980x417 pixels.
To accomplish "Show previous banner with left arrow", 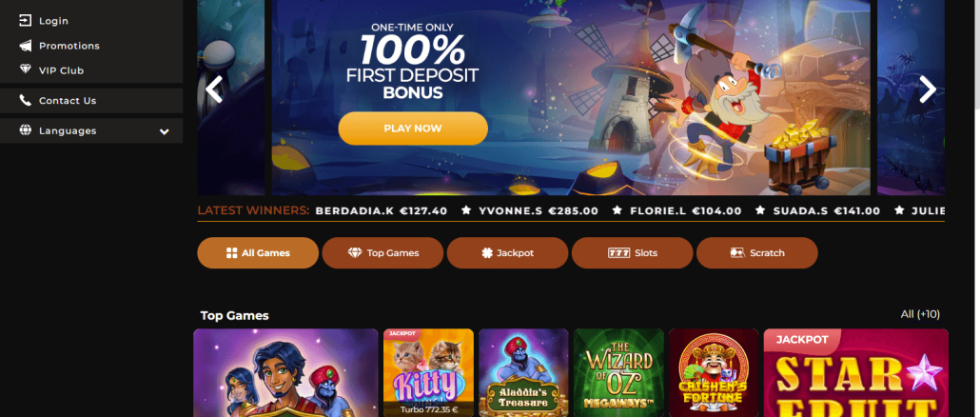I will click(214, 89).
